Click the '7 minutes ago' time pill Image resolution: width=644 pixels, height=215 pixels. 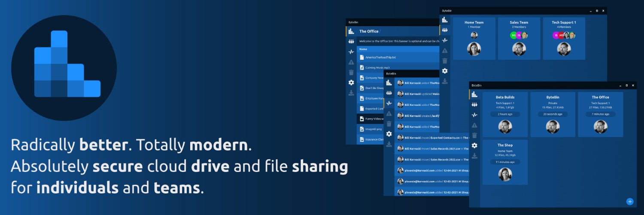tap(600, 114)
